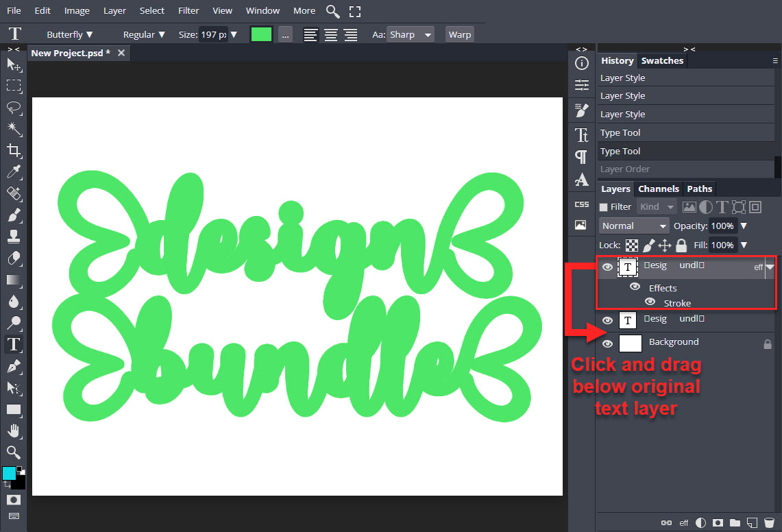
Task: Open the font size dropdown arrow
Action: click(234, 34)
